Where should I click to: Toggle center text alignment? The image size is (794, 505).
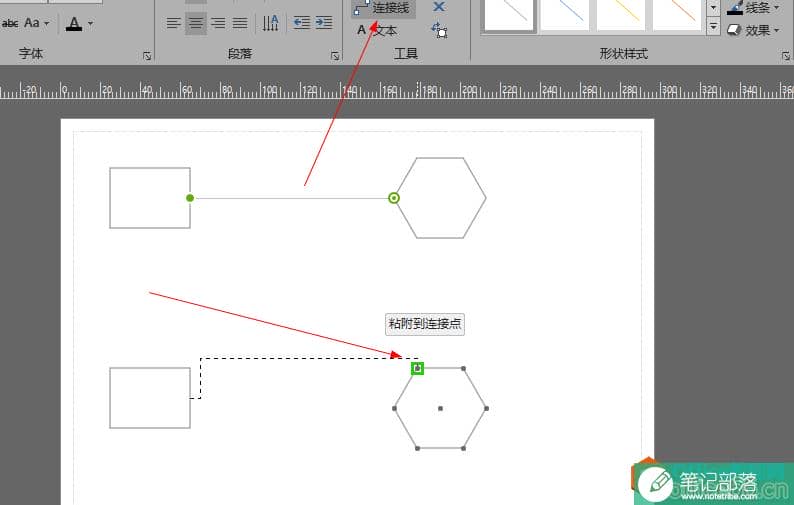196,23
